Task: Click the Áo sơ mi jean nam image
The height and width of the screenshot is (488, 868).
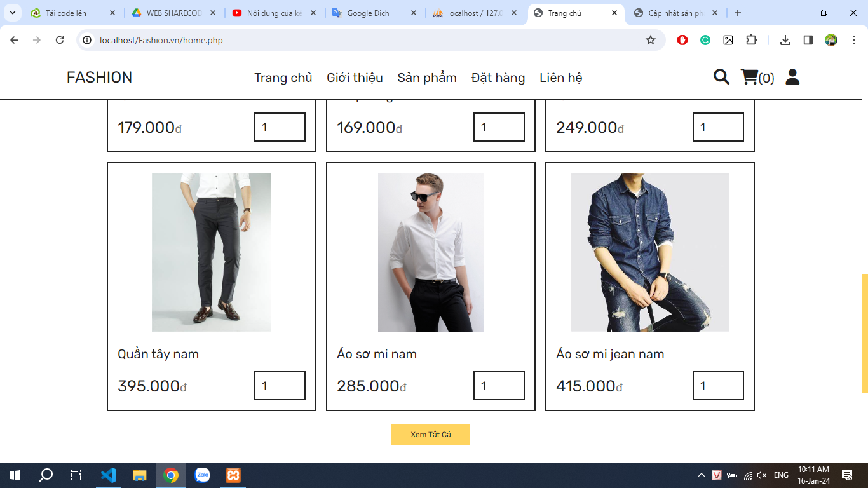Action: (650, 252)
